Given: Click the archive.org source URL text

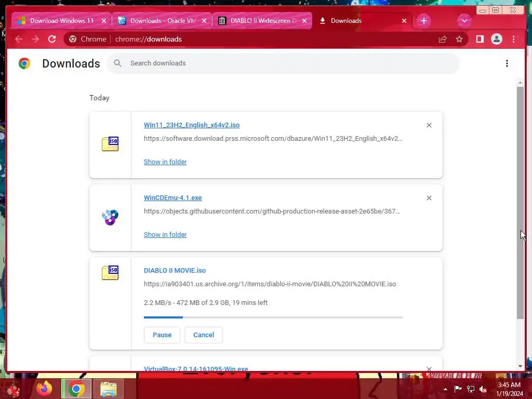Looking at the screenshot, I should point(270,284).
